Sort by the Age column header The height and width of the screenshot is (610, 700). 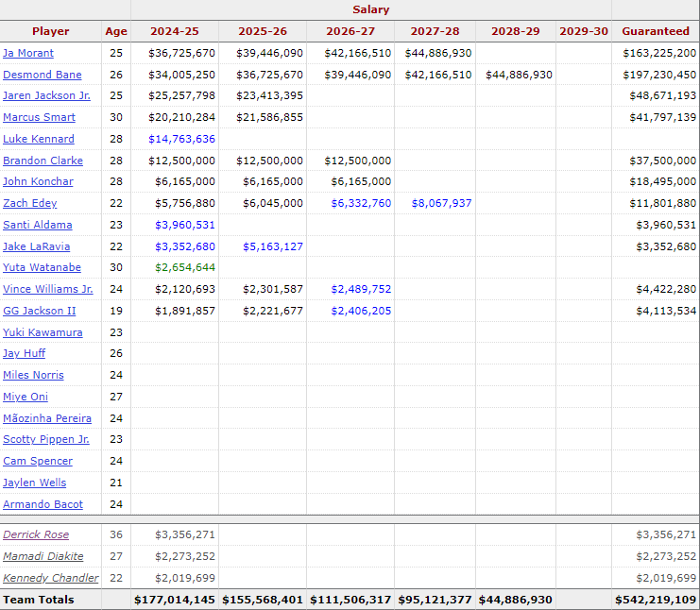point(116,31)
